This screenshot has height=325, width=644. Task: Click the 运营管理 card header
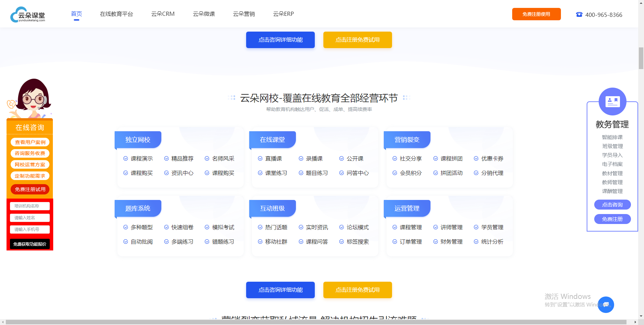[407, 209]
